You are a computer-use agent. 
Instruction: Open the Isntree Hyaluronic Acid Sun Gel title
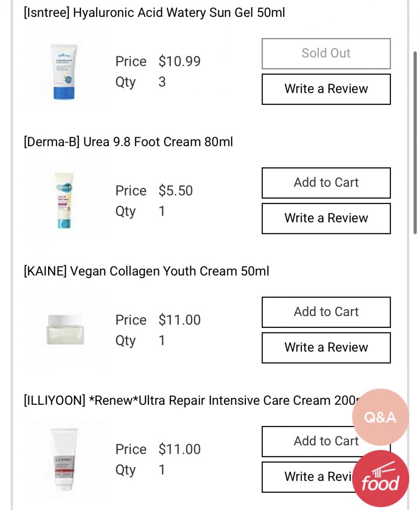[x=154, y=13]
